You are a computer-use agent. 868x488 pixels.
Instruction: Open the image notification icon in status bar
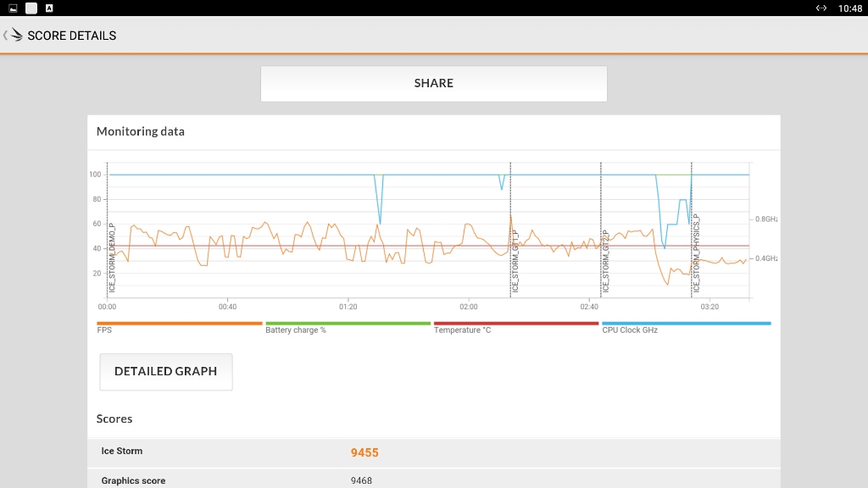13,8
